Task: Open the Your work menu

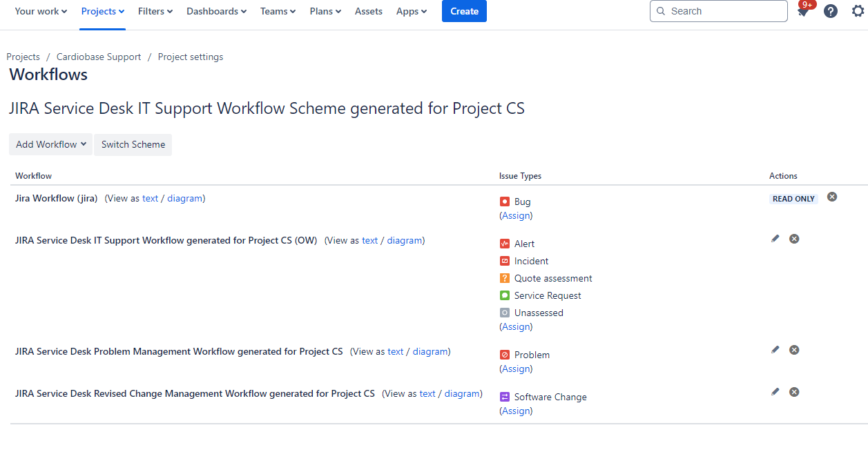Action: pos(40,11)
